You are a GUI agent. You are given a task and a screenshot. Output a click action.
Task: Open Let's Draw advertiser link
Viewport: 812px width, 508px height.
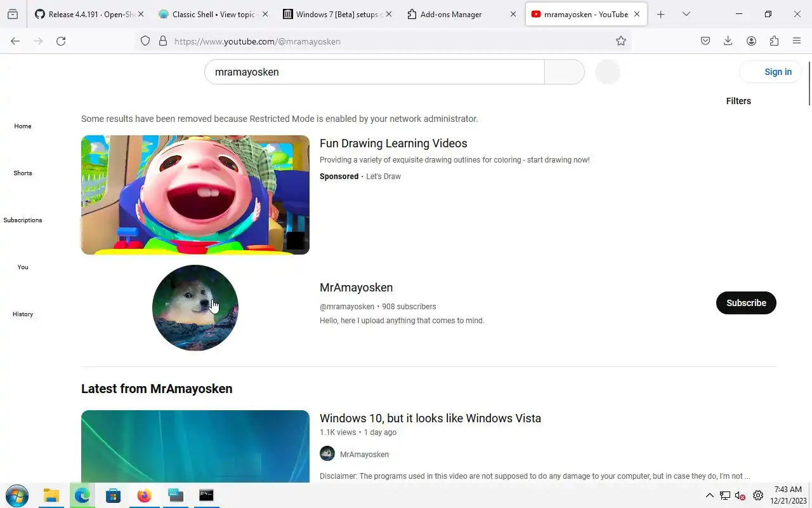(383, 177)
